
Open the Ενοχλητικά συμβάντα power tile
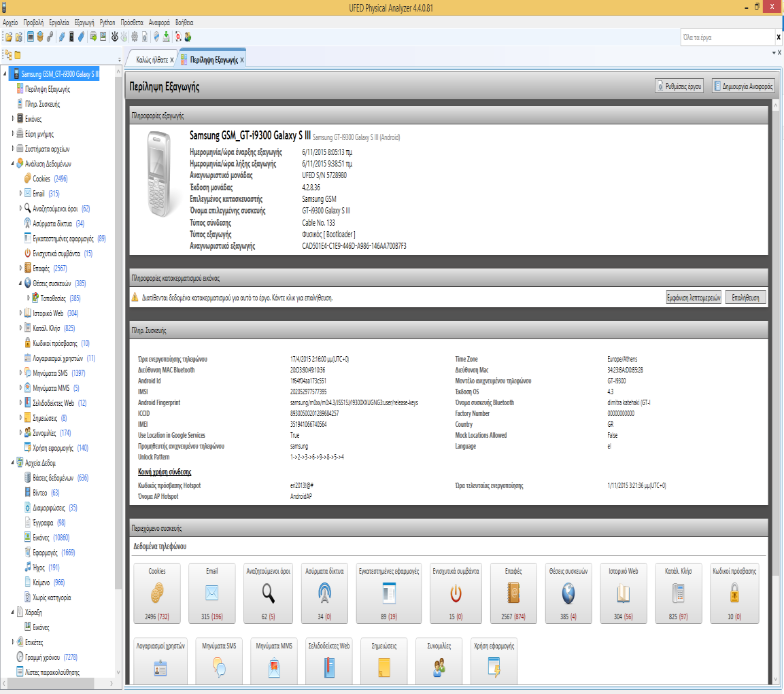point(456,593)
